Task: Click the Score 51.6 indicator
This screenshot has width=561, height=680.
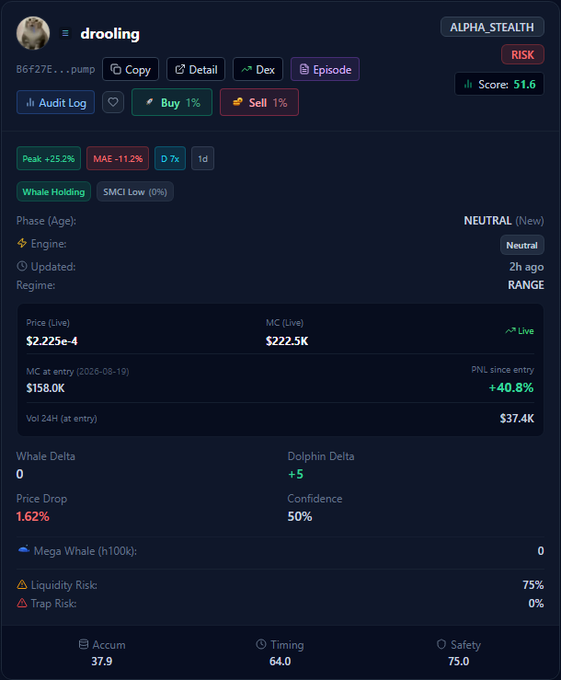Action: pyautogui.click(x=499, y=84)
